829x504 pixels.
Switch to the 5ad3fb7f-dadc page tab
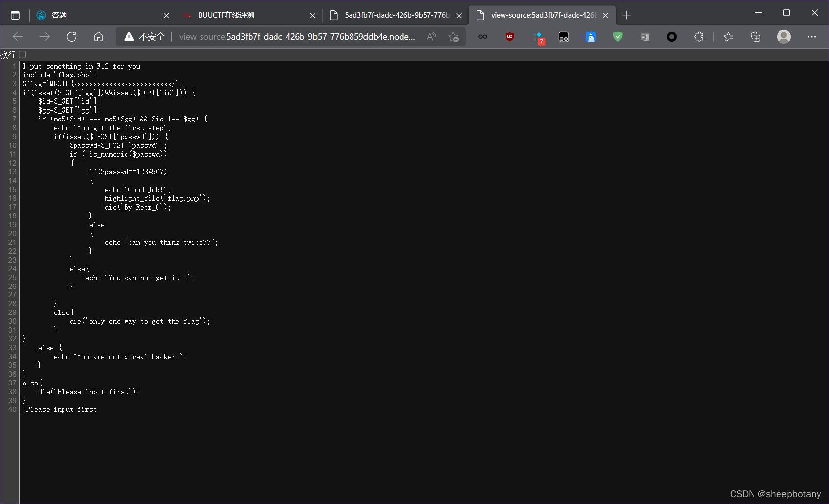[x=395, y=15]
